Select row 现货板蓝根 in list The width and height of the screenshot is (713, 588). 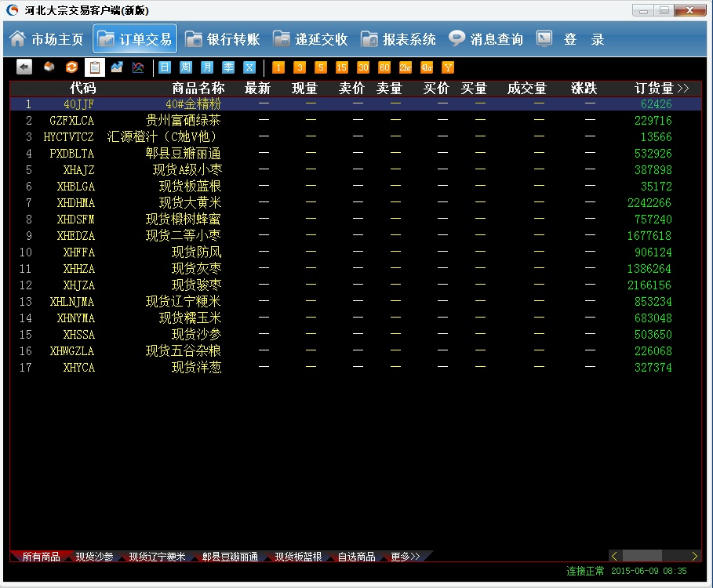tap(355, 187)
